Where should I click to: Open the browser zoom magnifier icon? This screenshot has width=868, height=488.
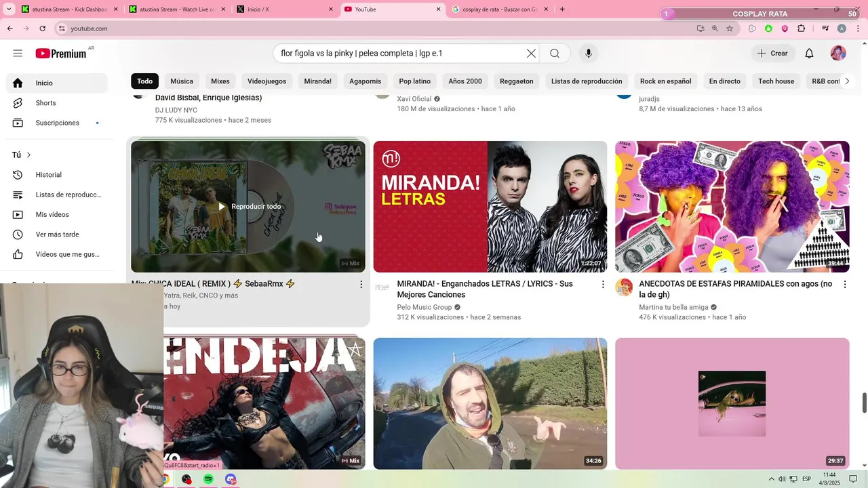[x=715, y=28]
